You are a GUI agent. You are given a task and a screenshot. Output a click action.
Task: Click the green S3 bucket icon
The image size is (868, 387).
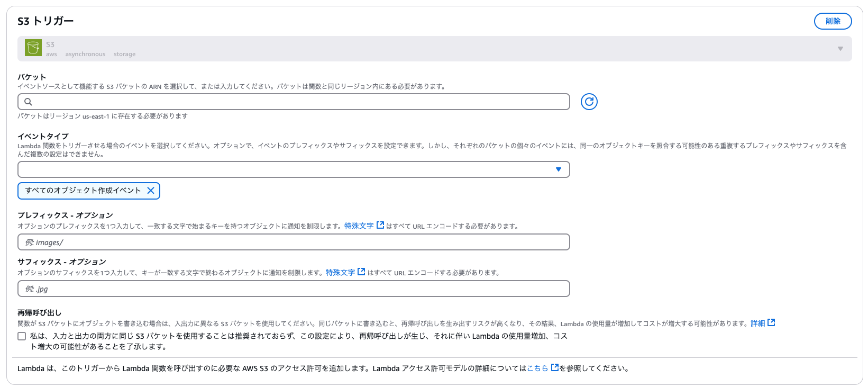coord(33,48)
